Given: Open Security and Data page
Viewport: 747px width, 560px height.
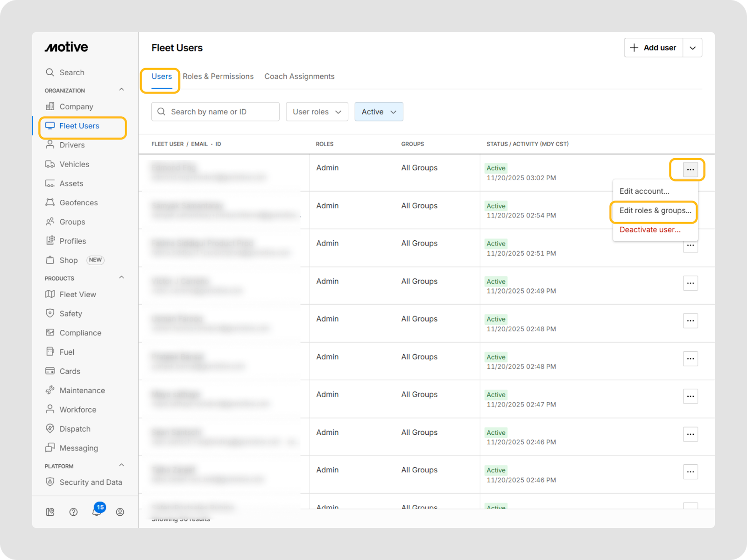Looking at the screenshot, I should point(90,483).
